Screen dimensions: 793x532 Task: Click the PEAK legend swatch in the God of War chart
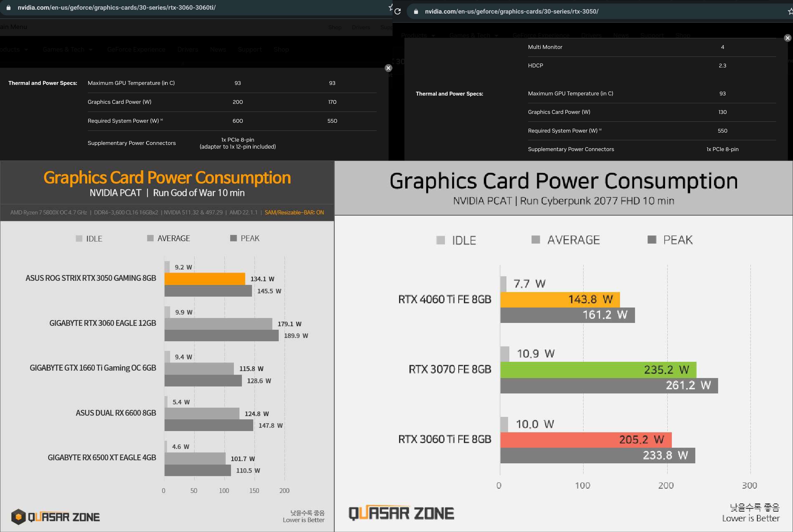pyautogui.click(x=233, y=238)
